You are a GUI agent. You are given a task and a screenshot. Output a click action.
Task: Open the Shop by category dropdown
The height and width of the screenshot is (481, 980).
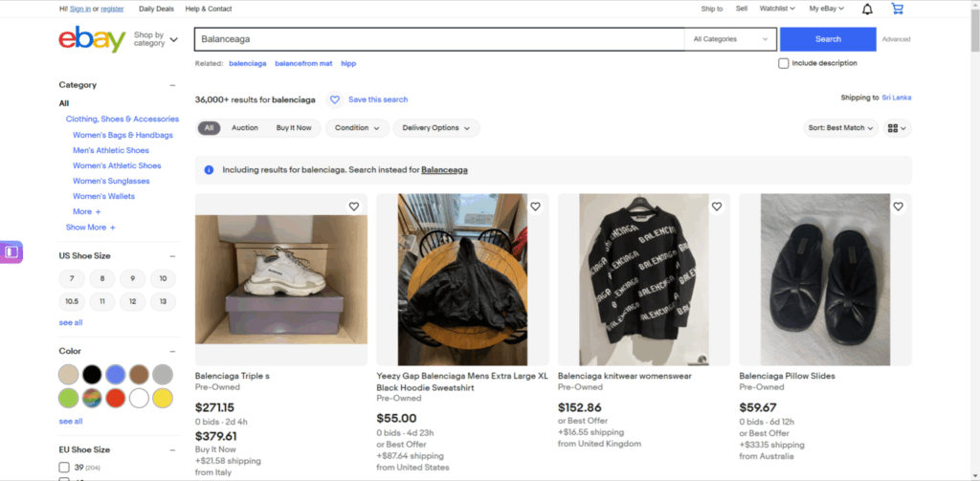156,39
